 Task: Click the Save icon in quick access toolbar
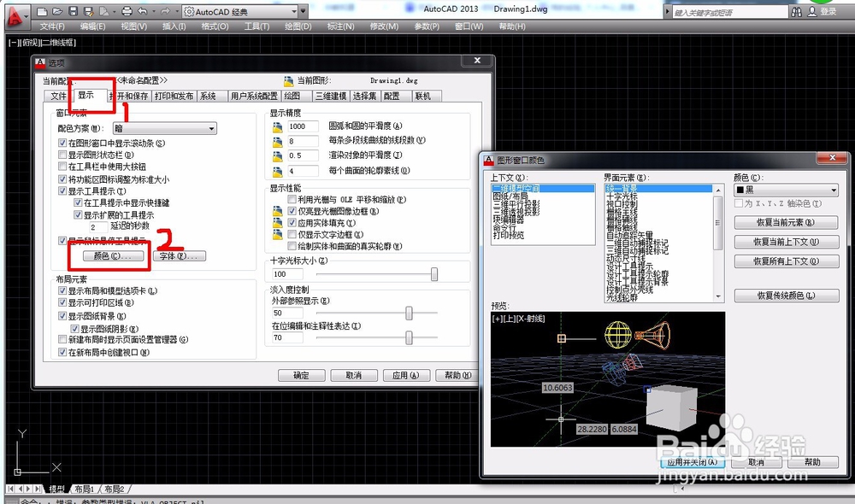pos(73,11)
